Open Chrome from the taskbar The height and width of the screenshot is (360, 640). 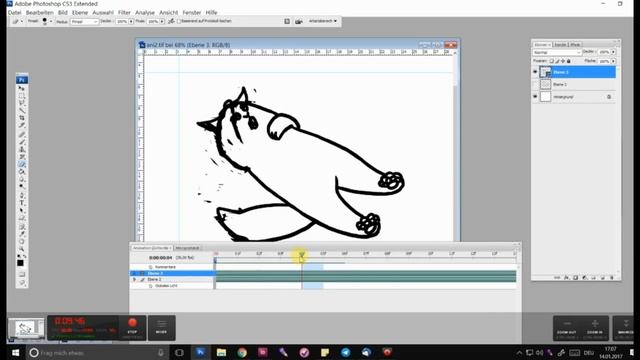[242, 353]
